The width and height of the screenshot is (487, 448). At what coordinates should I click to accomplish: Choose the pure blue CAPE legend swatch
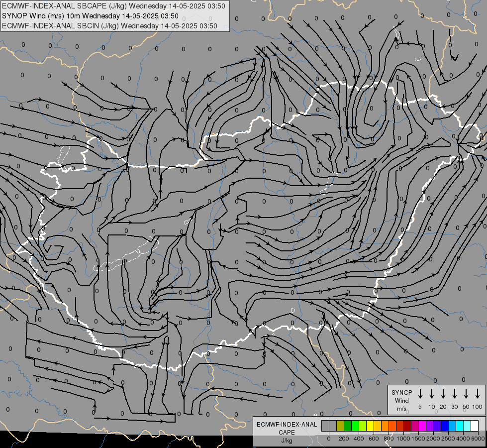tap(445, 426)
